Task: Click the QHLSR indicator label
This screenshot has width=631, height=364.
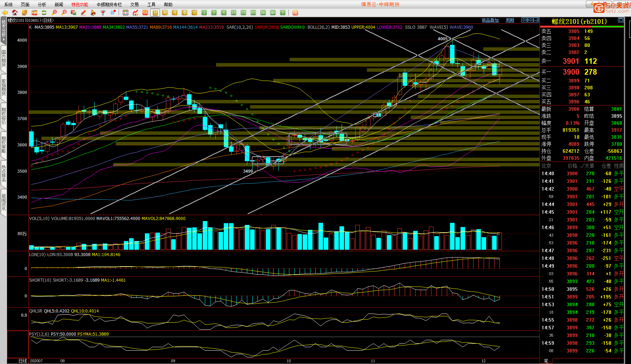Action: pyautogui.click(x=36, y=311)
